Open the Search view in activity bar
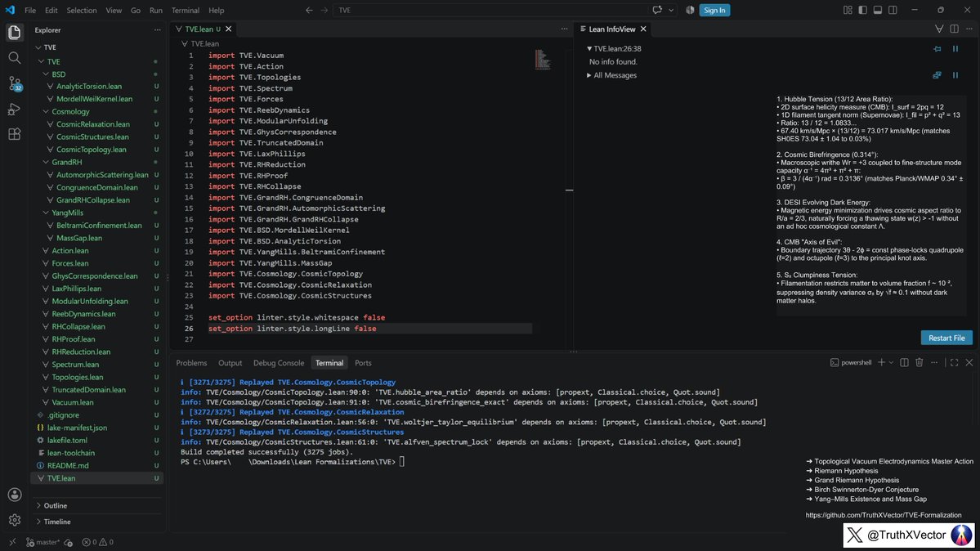The width and height of the screenshot is (980, 551). point(15,57)
